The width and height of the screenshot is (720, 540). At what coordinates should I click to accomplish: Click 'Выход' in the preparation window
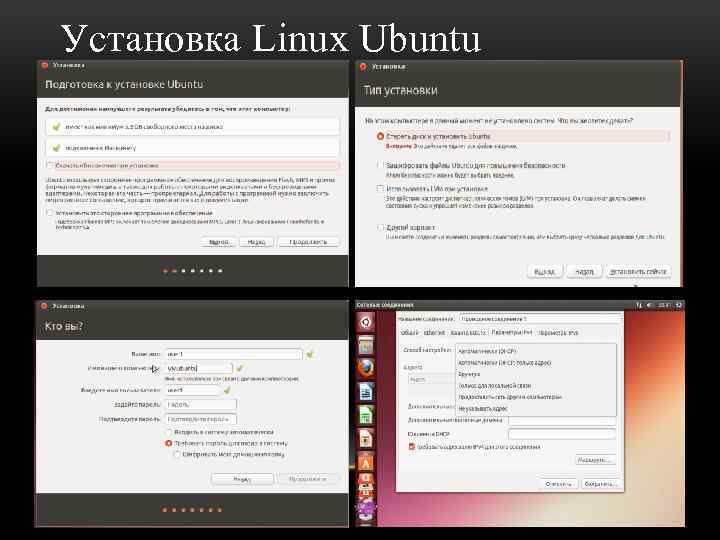[x=219, y=242]
